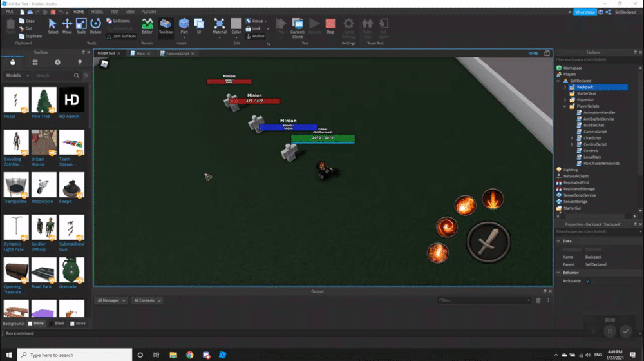The image size is (644, 361).
Task: Insert a Part from the ribbon
Action: click(x=184, y=26)
